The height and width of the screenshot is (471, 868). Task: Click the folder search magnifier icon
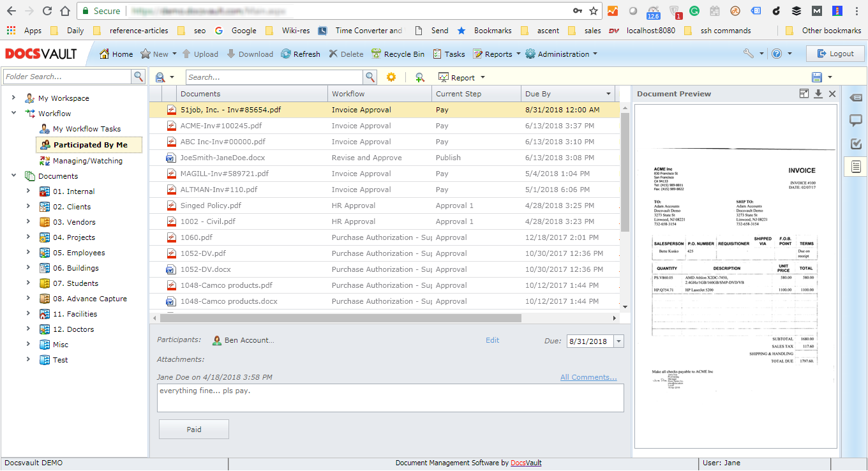pyautogui.click(x=138, y=77)
